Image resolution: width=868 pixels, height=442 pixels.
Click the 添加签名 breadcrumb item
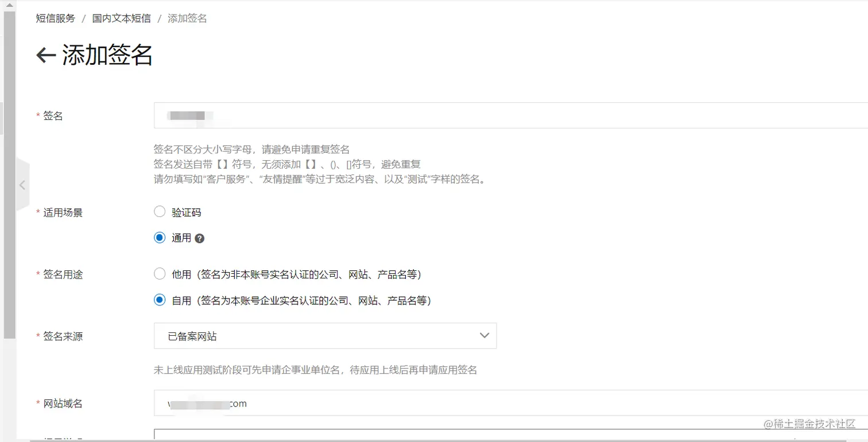point(187,18)
